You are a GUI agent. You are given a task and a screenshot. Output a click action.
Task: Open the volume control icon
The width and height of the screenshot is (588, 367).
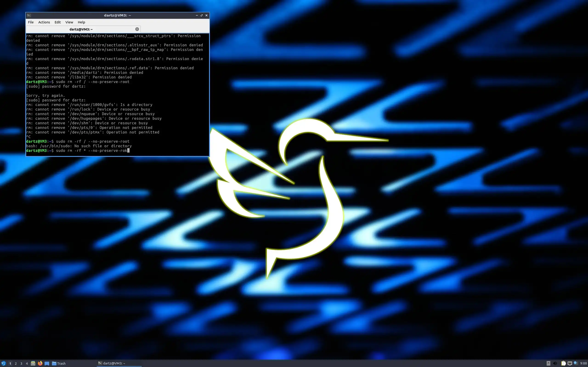coord(555,363)
